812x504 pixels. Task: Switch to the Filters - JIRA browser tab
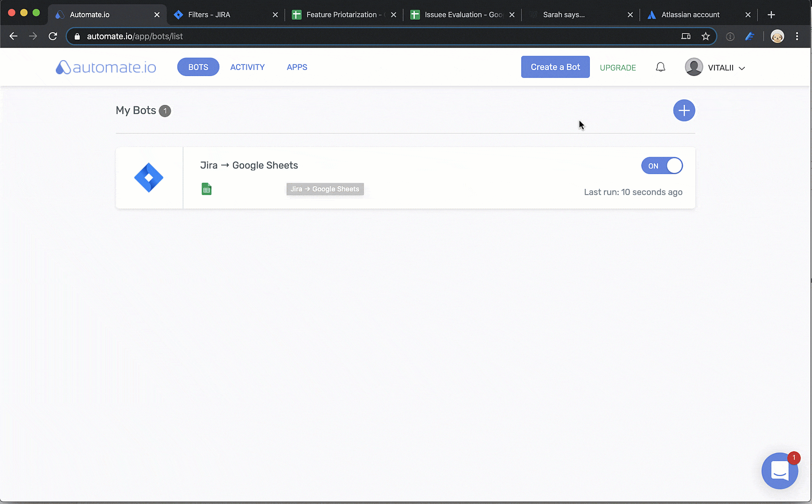click(226, 15)
